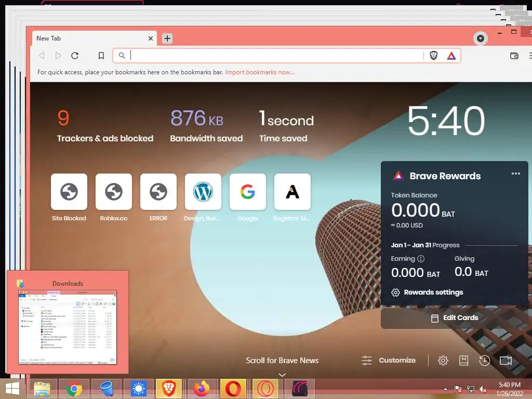Click Import bookmarks now link
The width and height of the screenshot is (532, 399).
[260, 72]
